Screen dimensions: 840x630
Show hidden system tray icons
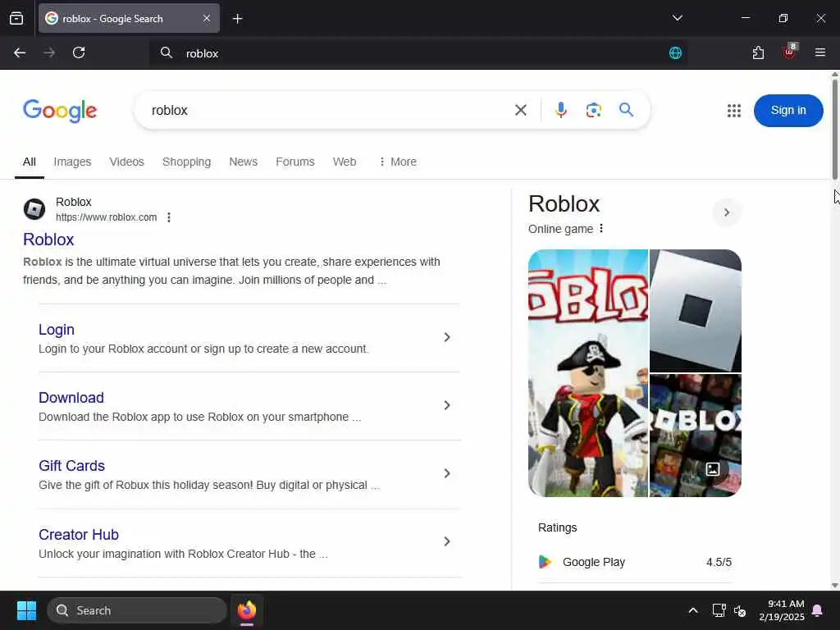(x=692, y=610)
